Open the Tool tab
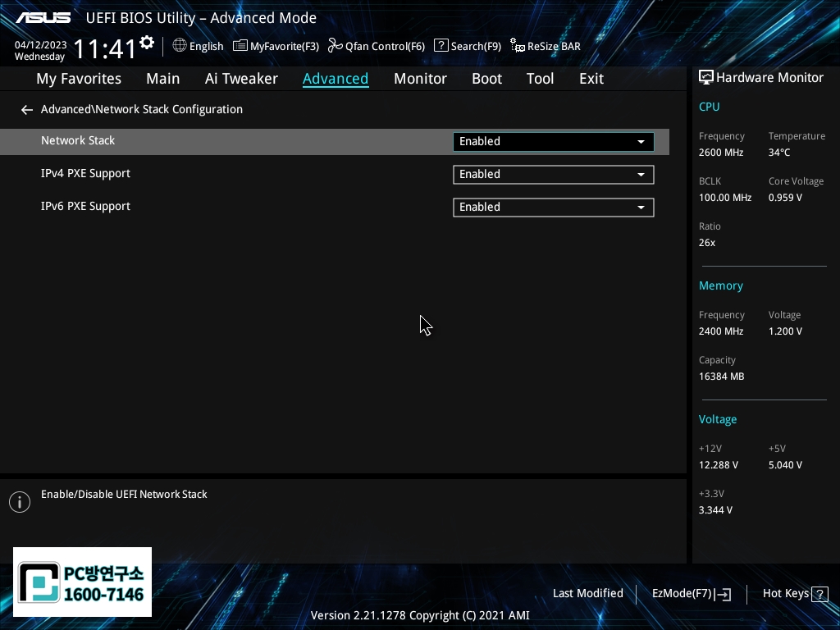The height and width of the screenshot is (630, 840). click(x=540, y=79)
